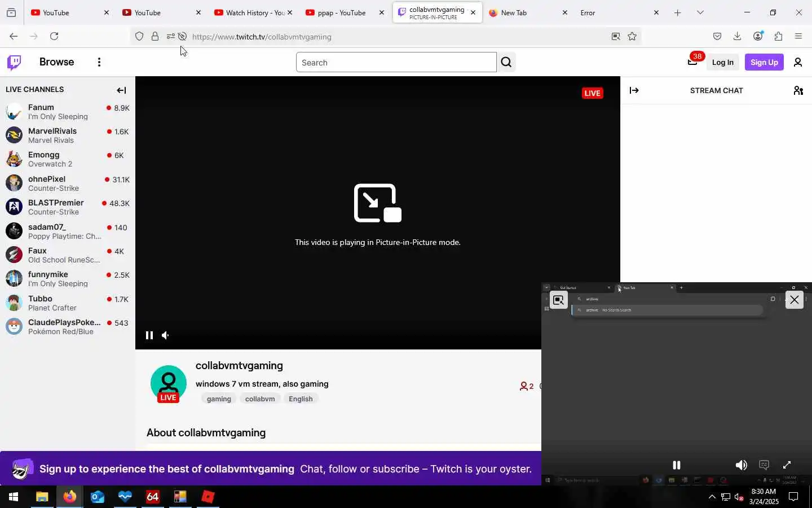Open Fanum live channel
The image size is (812, 508).
[68, 112]
